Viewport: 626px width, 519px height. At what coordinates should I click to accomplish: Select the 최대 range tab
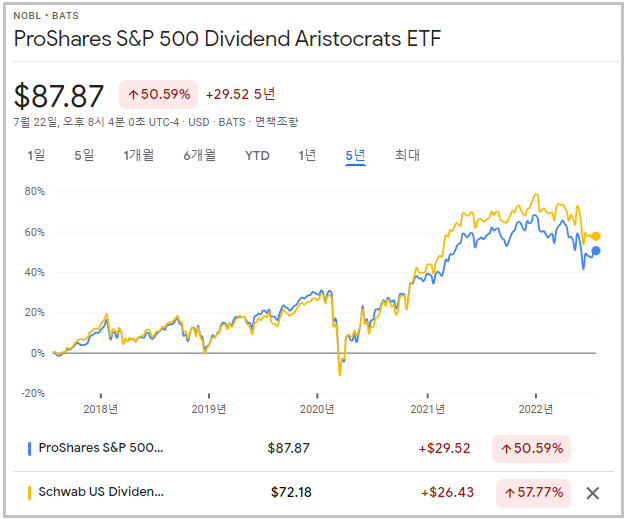pos(407,155)
